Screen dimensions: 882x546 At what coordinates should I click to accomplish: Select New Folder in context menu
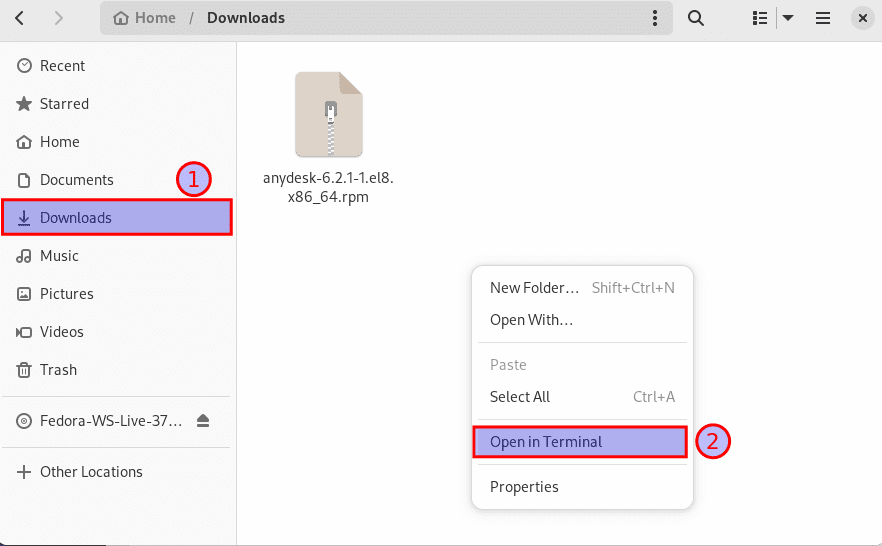pos(535,288)
